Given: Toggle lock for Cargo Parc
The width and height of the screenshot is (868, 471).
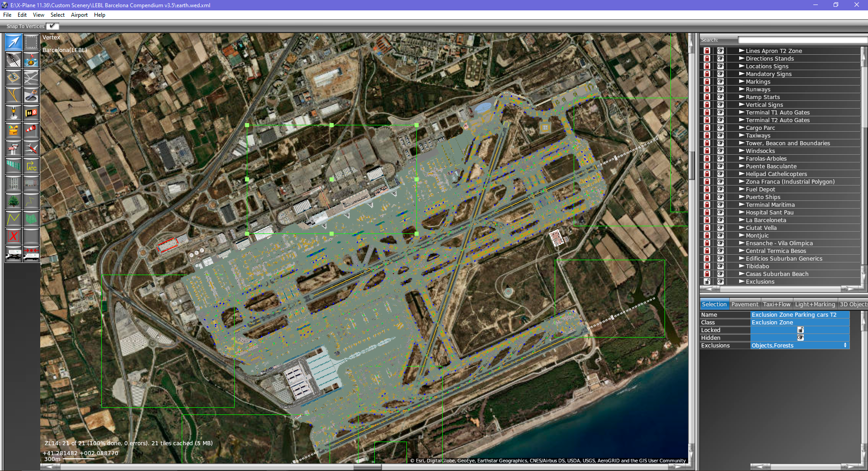Looking at the screenshot, I should pos(707,128).
